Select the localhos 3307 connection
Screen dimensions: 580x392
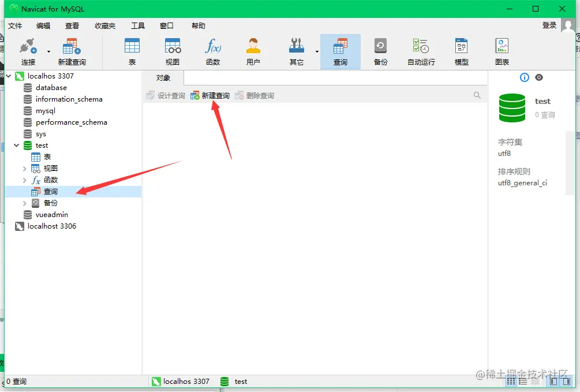[x=51, y=76]
